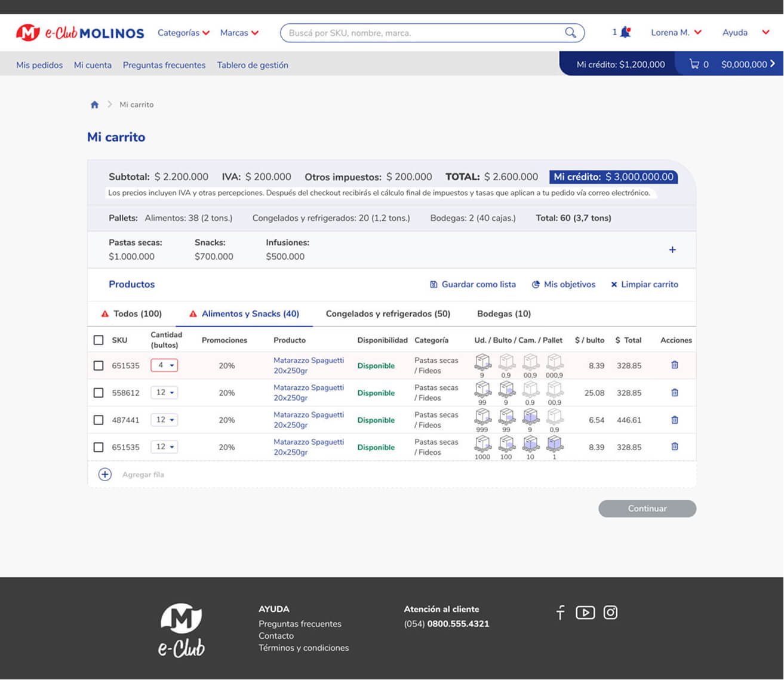The height and width of the screenshot is (680, 784).
Task: Delete row SKU 558612 with trash icon
Action: tap(675, 392)
